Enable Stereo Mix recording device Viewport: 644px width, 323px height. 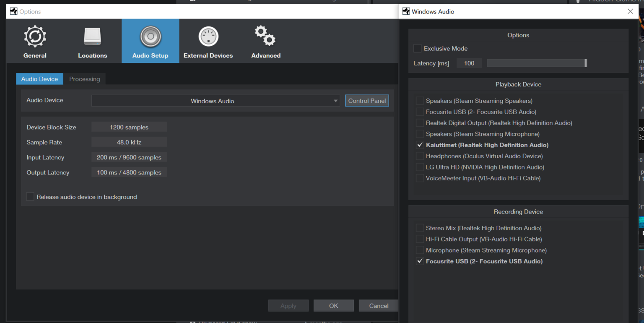(x=420, y=228)
